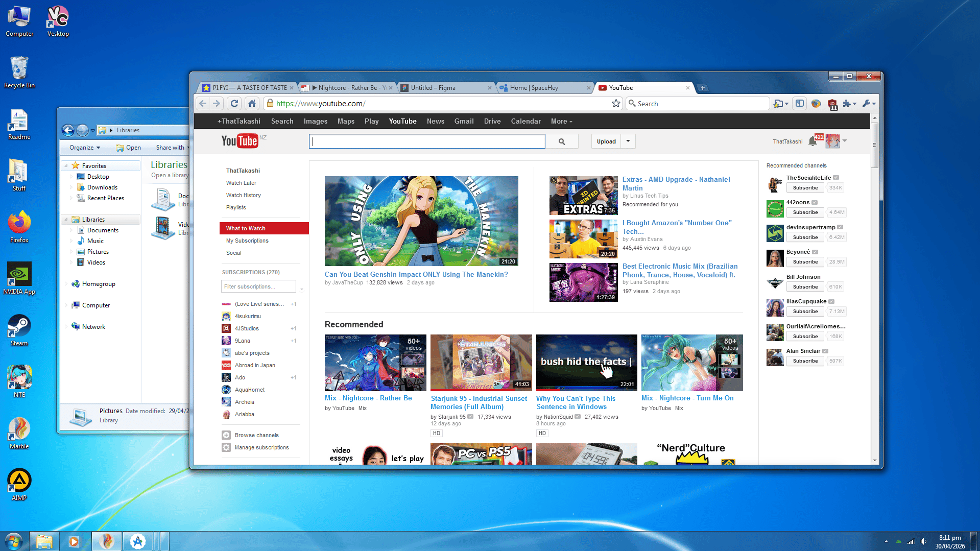This screenshot has height=551, width=980.
Task: Go forward in the browser toolbar
Action: click(x=217, y=104)
